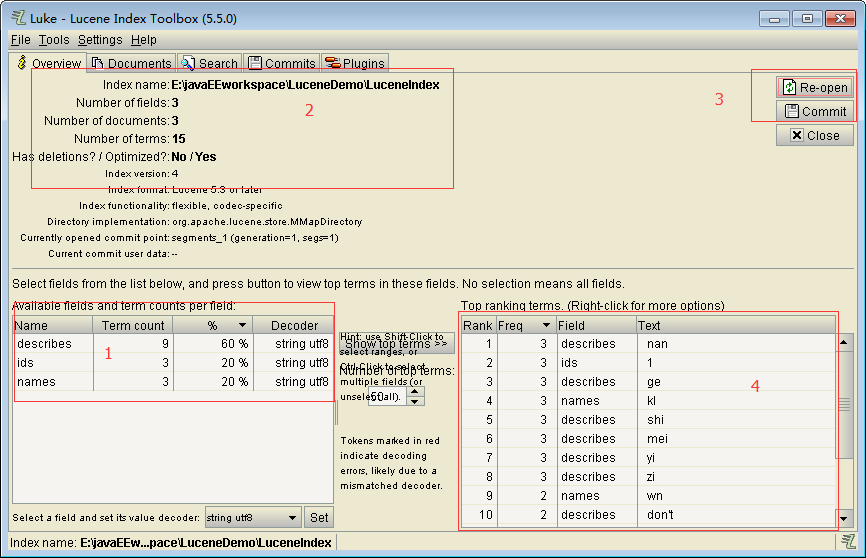The height and width of the screenshot is (558, 866).
Task: Open the Documents tab
Action: click(131, 63)
